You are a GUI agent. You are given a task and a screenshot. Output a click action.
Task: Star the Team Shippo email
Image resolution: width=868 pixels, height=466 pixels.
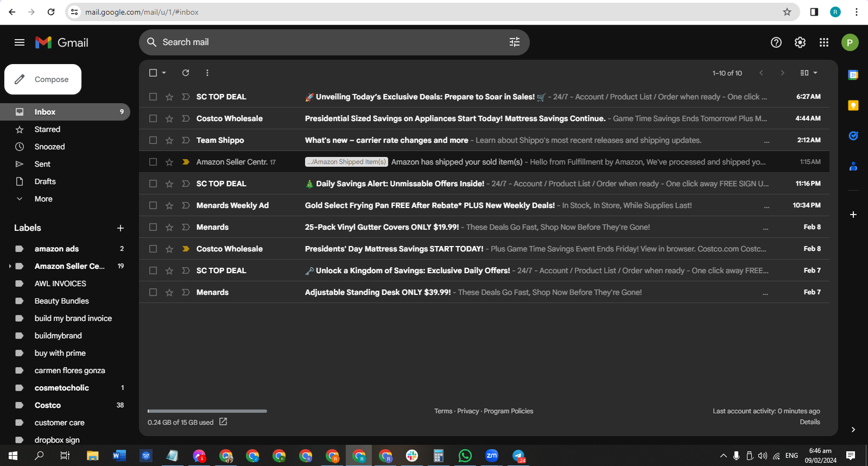click(169, 140)
